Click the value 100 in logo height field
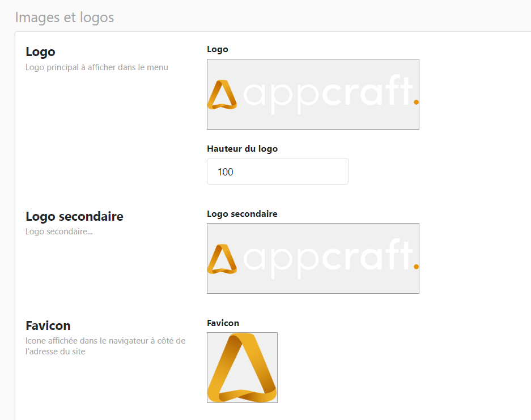The image size is (531, 420). point(226,172)
